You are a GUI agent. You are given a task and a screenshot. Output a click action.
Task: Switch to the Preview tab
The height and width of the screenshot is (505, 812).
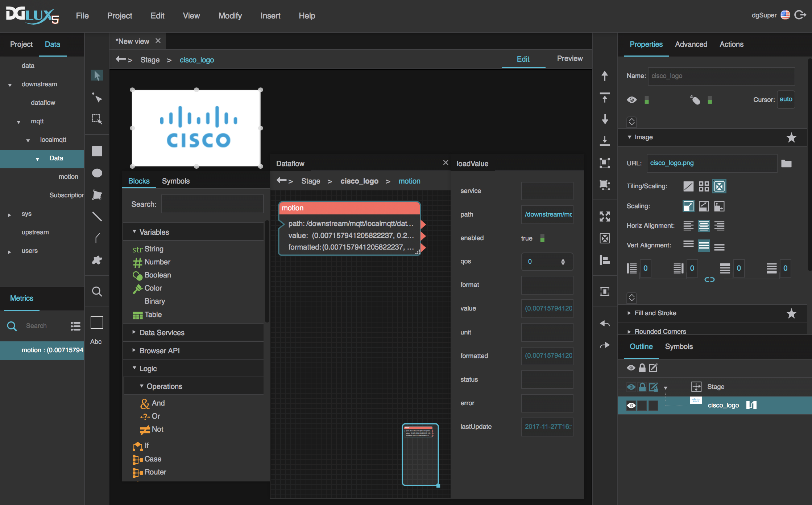tap(569, 58)
